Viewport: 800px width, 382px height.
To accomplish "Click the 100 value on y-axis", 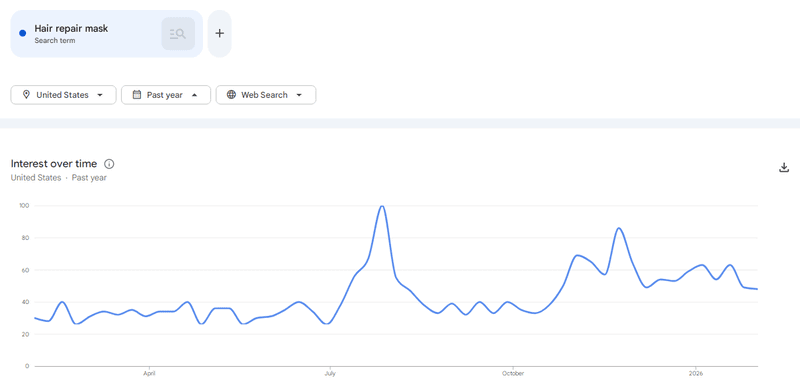I will tap(24, 206).
